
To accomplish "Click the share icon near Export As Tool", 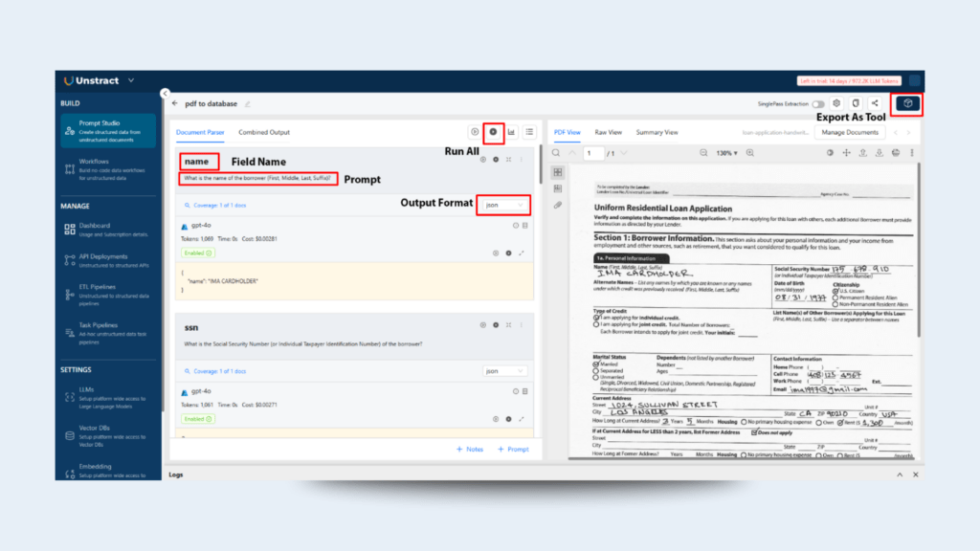I will click(875, 104).
